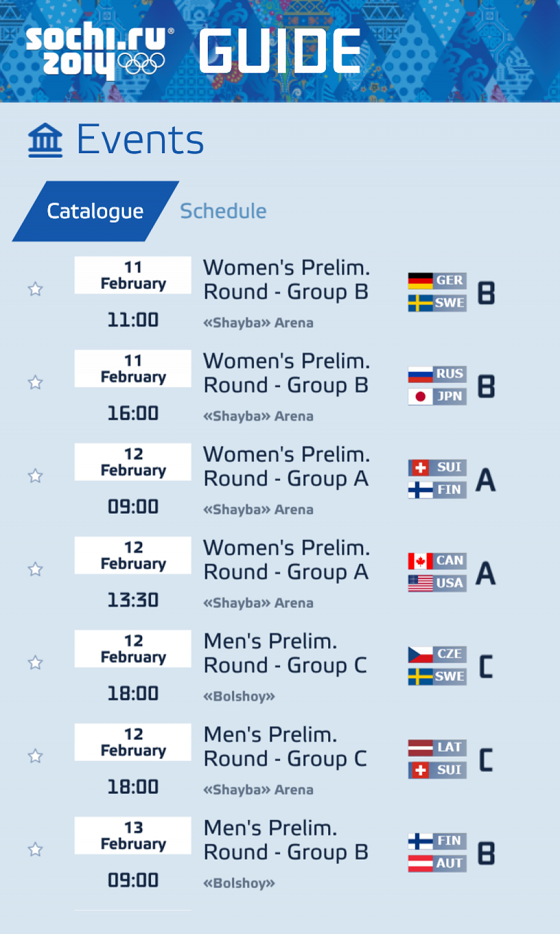Toggle star for RUS vs JPN game
Viewport: 560px width, 934px height.
pyautogui.click(x=36, y=382)
